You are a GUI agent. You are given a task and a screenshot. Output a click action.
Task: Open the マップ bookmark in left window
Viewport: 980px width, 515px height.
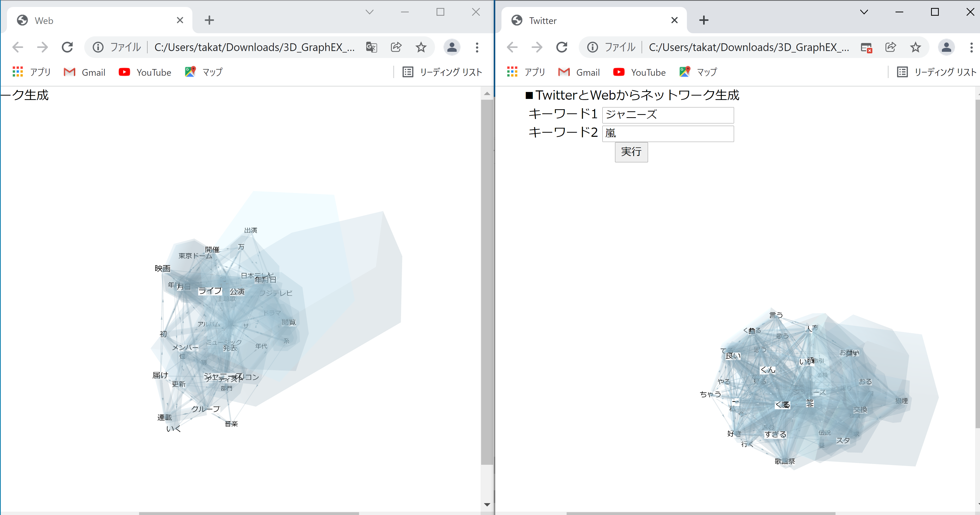(204, 72)
